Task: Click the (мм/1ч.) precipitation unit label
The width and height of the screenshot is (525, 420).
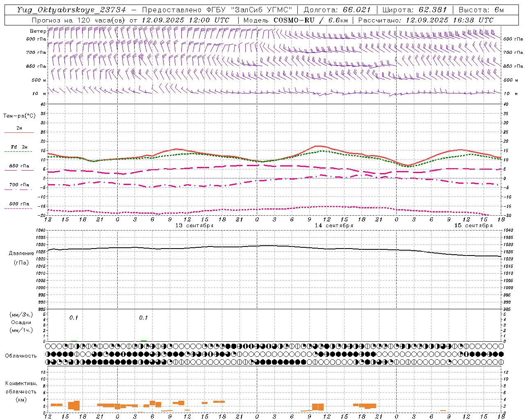Action: click(x=21, y=330)
